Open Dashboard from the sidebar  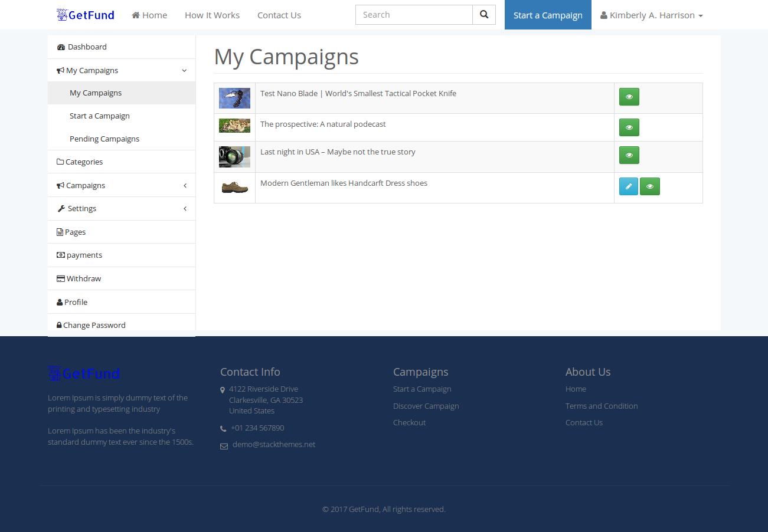(x=122, y=47)
